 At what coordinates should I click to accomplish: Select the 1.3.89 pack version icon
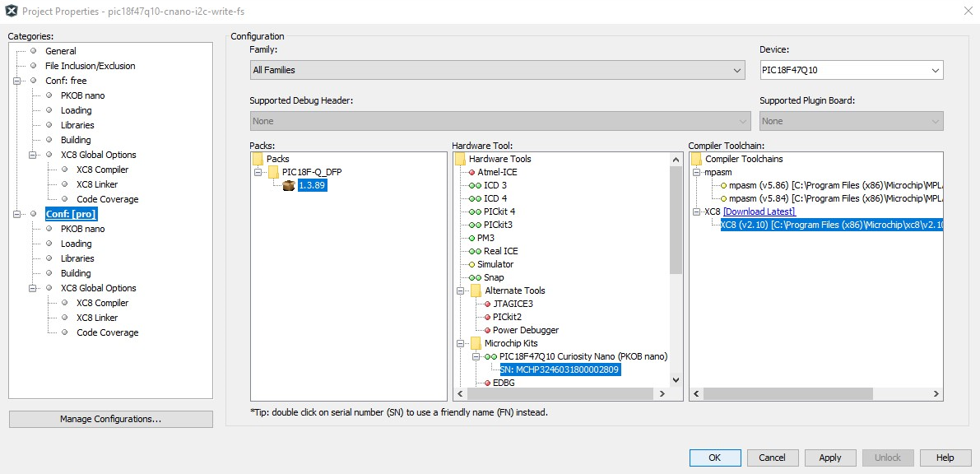[x=289, y=186]
